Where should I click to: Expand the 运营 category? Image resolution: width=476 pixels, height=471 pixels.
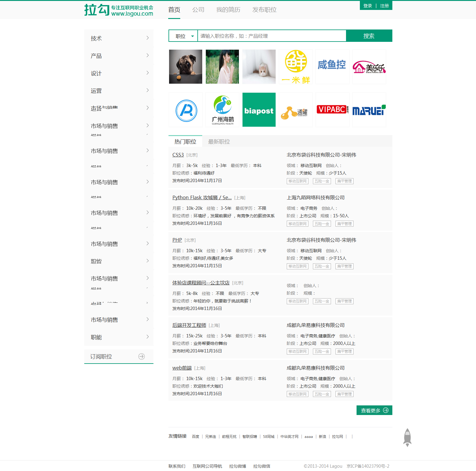[x=119, y=91]
